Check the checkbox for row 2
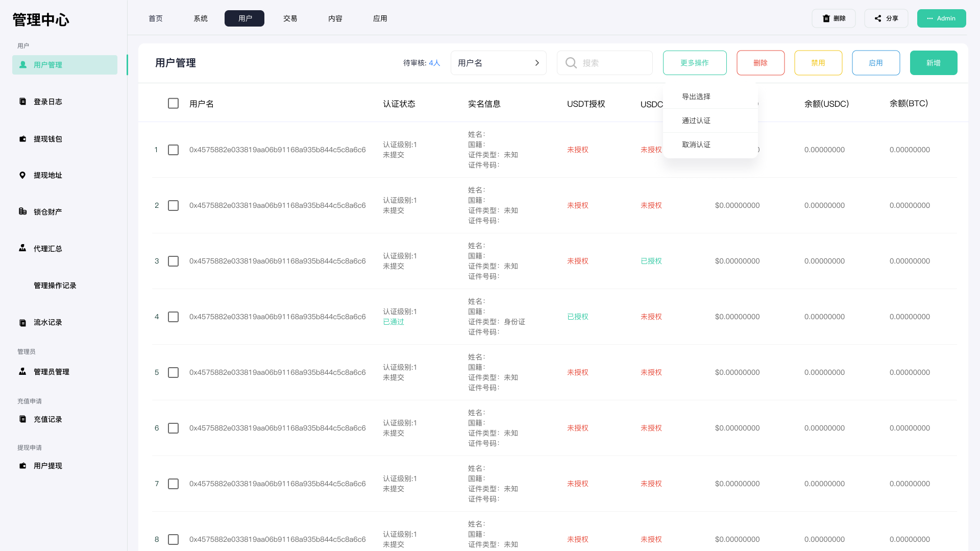 pos(174,206)
